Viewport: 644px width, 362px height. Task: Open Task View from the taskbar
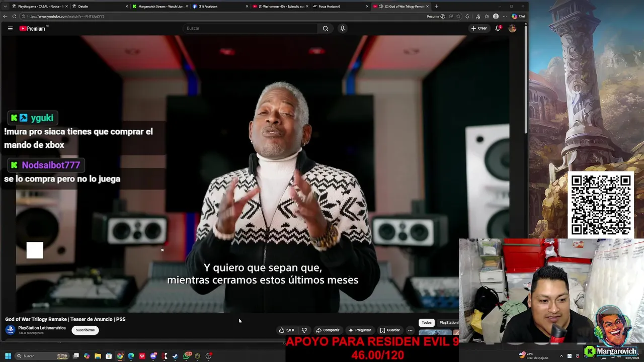click(x=75, y=356)
